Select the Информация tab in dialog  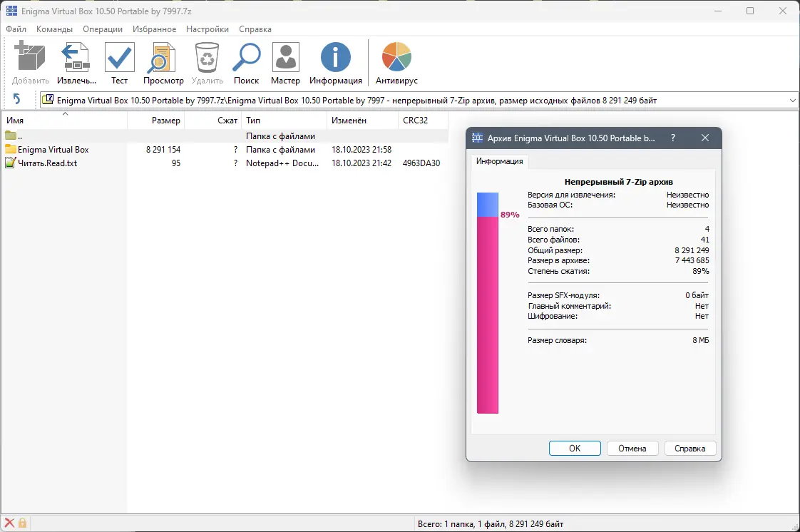[x=500, y=161]
